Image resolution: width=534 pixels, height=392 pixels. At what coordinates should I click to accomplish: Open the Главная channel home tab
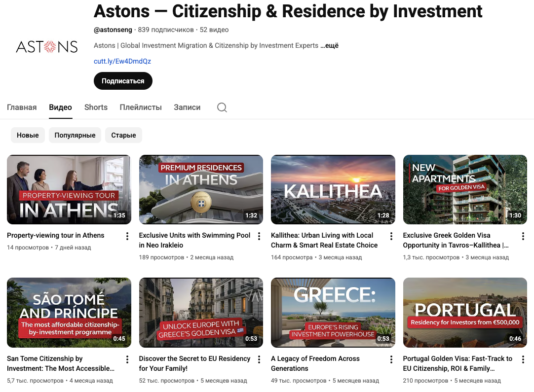click(x=22, y=107)
